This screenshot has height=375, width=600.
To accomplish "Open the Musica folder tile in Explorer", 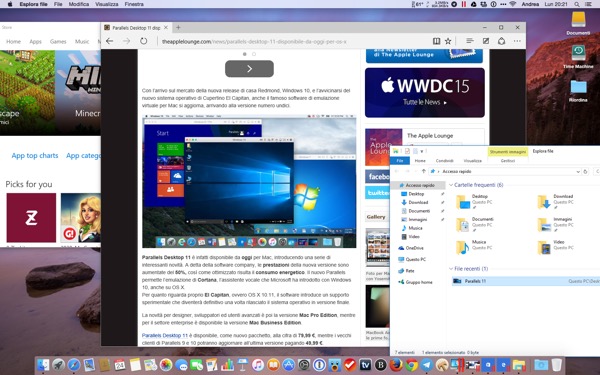I will [471, 246].
